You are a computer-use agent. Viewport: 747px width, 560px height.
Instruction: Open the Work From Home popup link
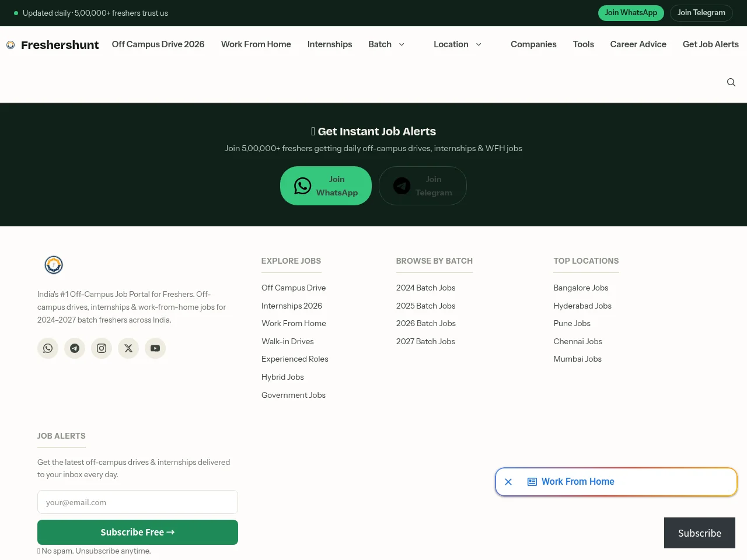pyautogui.click(x=578, y=482)
